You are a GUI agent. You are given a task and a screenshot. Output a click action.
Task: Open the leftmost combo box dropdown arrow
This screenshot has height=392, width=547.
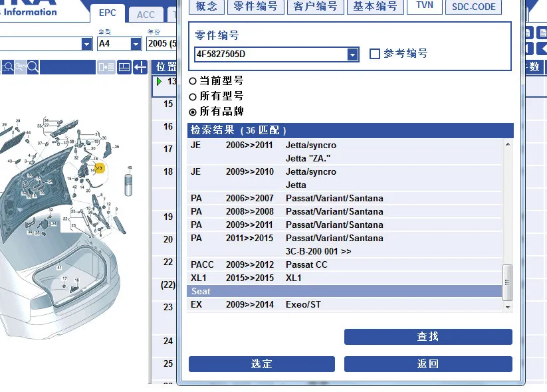click(x=86, y=44)
